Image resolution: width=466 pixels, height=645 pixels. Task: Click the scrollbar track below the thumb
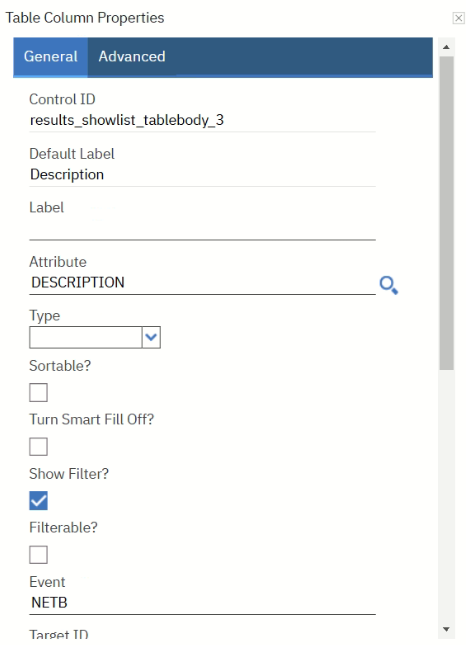(446, 496)
